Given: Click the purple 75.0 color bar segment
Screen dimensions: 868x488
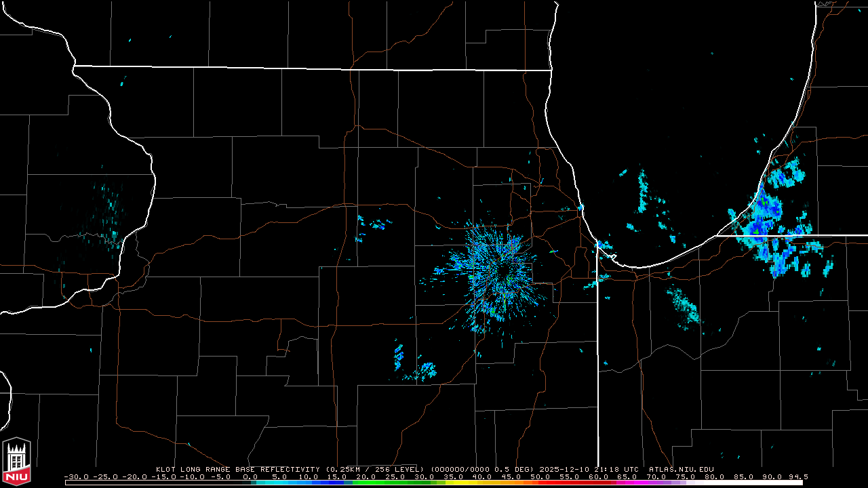Looking at the screenshot, I should tap(685, 483).
